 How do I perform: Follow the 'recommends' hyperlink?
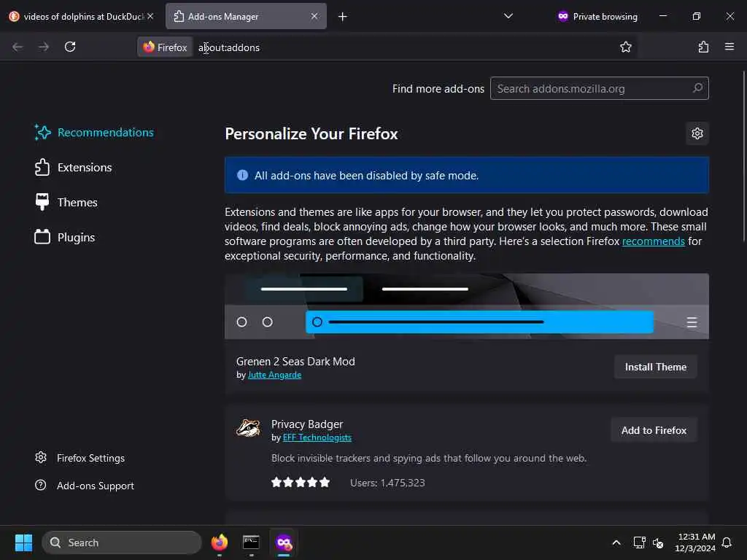(653, 241)
